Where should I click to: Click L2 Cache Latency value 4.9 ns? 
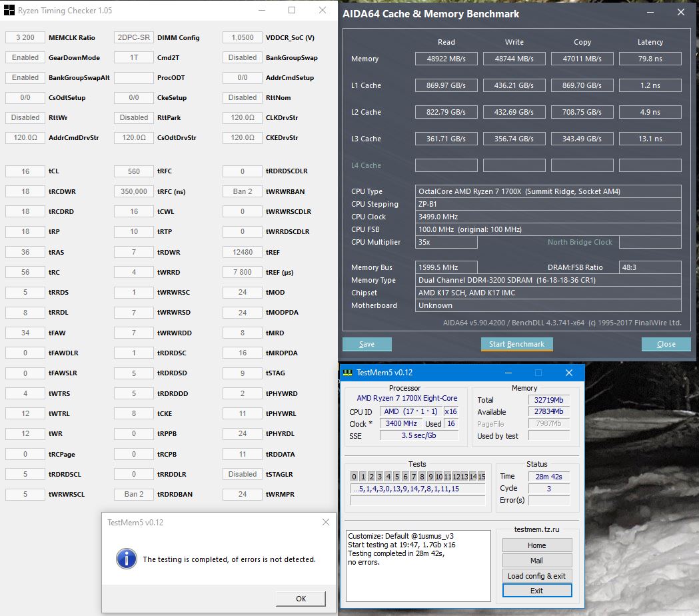coord(650,112)
